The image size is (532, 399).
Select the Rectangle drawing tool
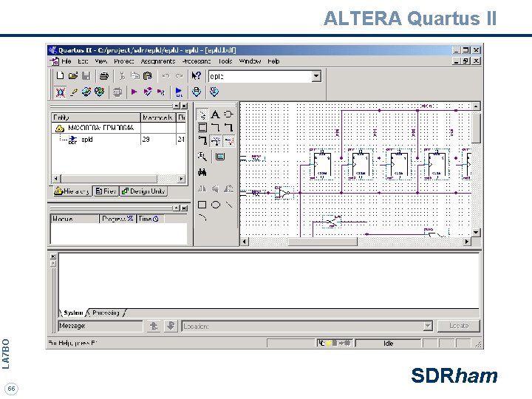(202, 205)
